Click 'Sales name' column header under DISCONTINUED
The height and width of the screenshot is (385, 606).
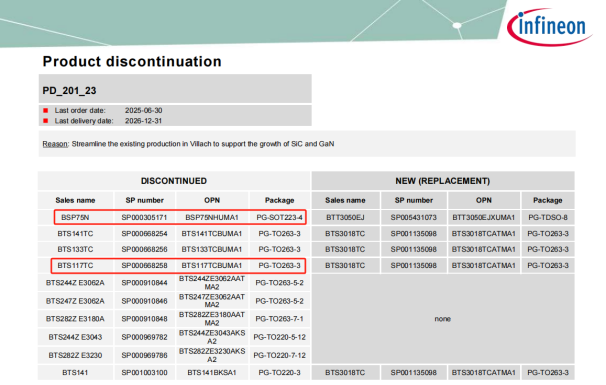click(75, 200)
